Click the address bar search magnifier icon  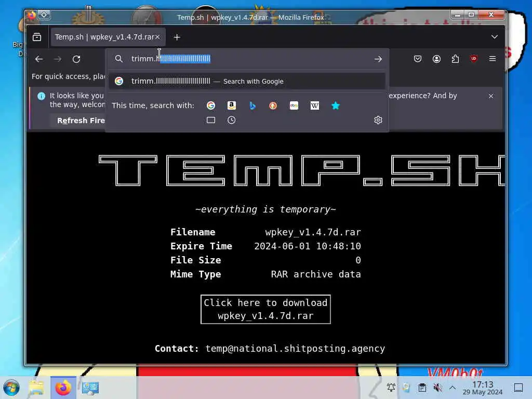coord(119,59)
